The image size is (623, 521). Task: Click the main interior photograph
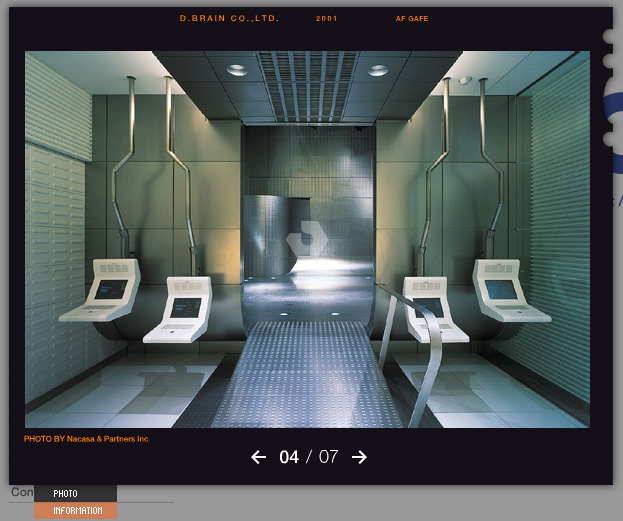307,239
